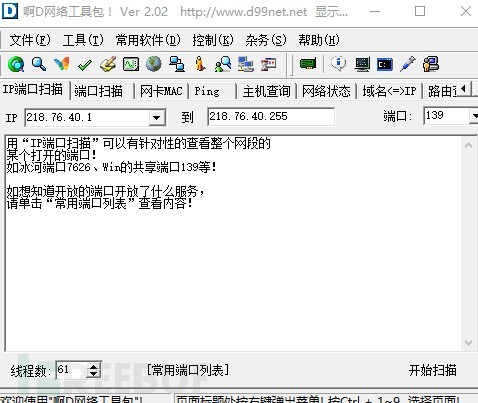Click the scrollbar up arrow in text area
This screenshot has width=478, height=403.
(x=468, y=145)
